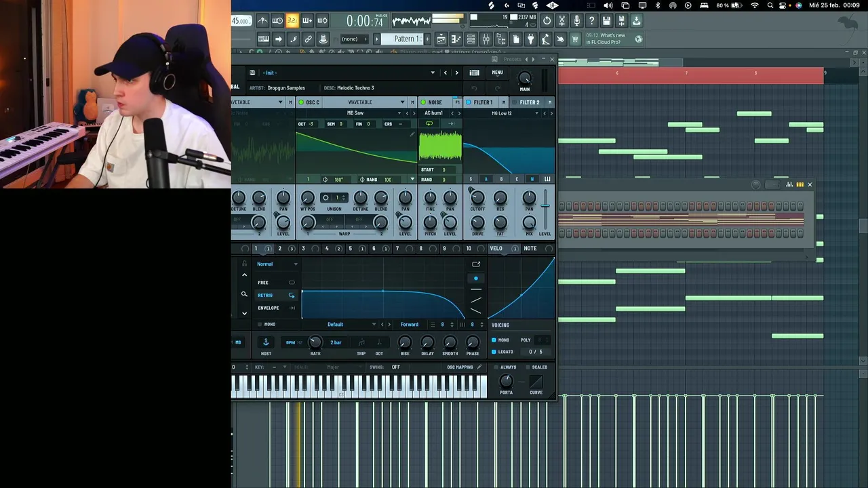Click the metronome icon in FL toolbar
Image resolution: width=868 pixels, height=488 pixels.
click(x=262, y=21)
